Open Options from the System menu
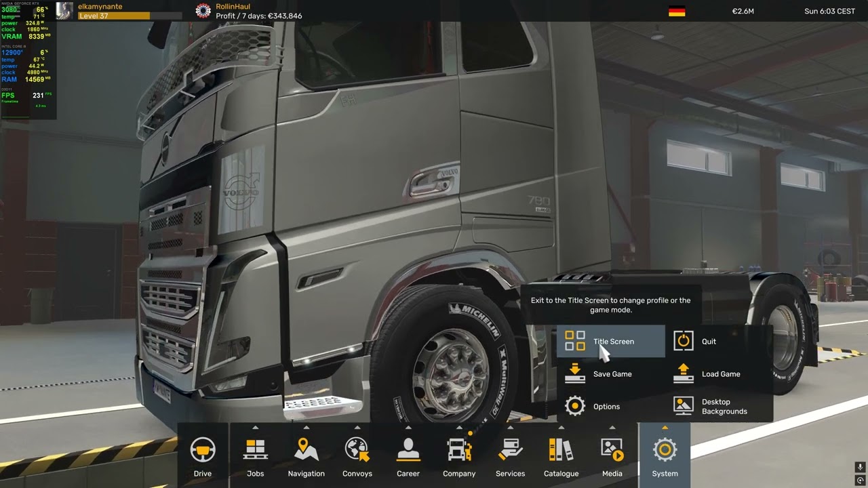The image size is (868, 488). click(x=611, y=406)
